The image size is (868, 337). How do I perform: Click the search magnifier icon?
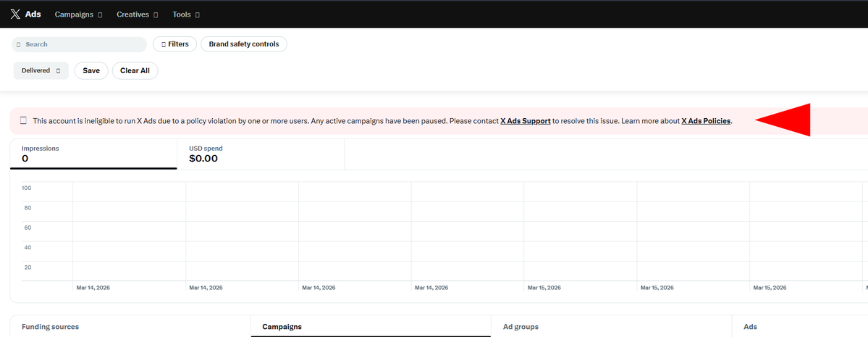tap(19, 44)
